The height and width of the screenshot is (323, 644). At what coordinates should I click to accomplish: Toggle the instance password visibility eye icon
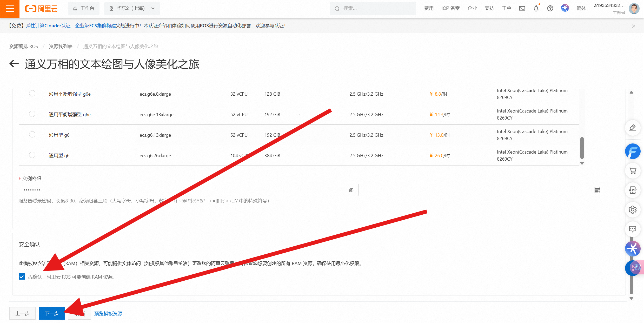click(x=351, y=190)
